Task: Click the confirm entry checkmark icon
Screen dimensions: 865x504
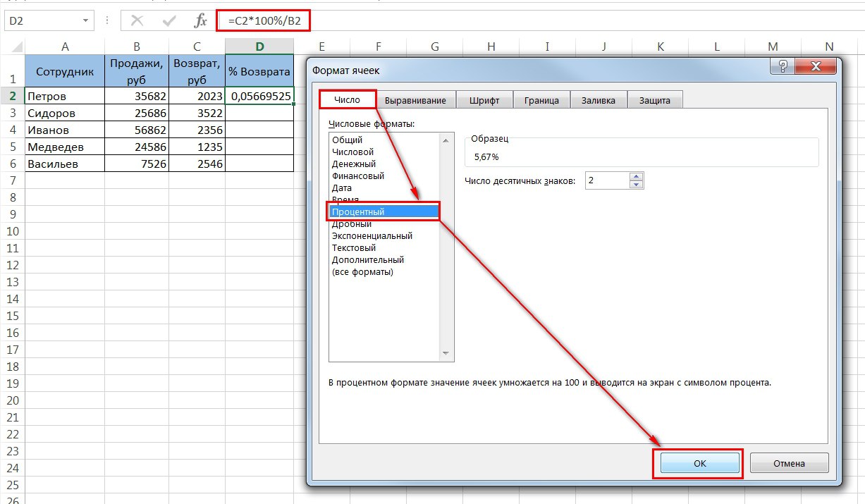Action: [169, 20]
